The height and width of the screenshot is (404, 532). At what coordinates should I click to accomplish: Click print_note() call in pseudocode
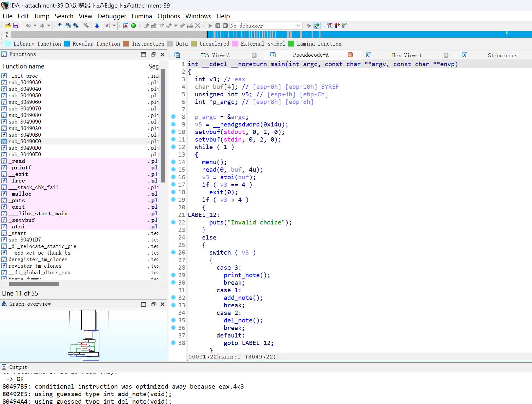[247, 275]
